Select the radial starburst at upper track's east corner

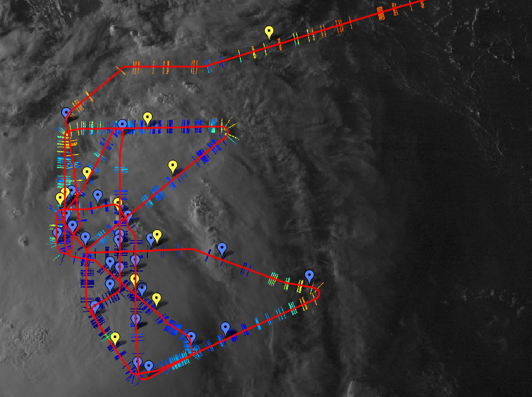pos(227,130)
